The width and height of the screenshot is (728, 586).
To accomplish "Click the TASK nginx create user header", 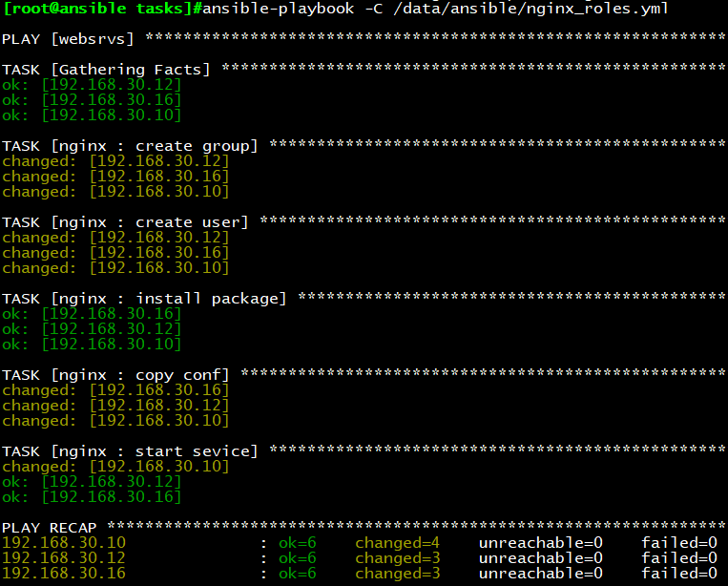I will point(125,222).
